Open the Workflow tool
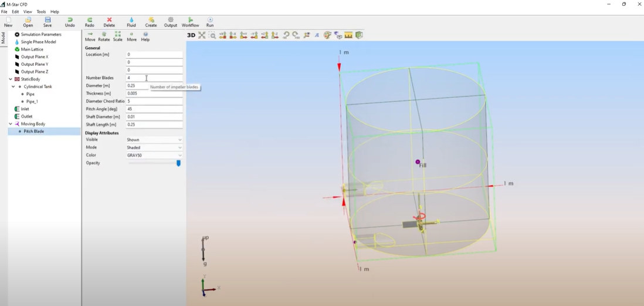Image resolution: width=644 pixels, height=306 pixels. pos(190,22)
